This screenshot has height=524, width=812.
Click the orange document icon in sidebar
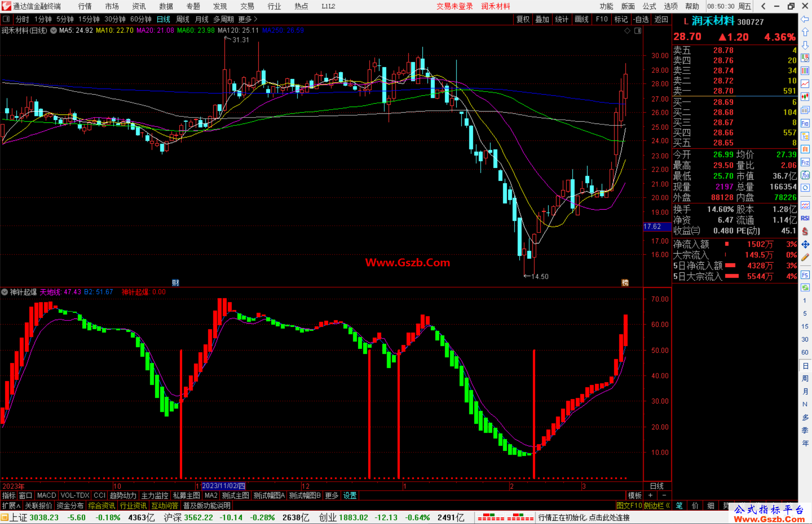(805, 149)
